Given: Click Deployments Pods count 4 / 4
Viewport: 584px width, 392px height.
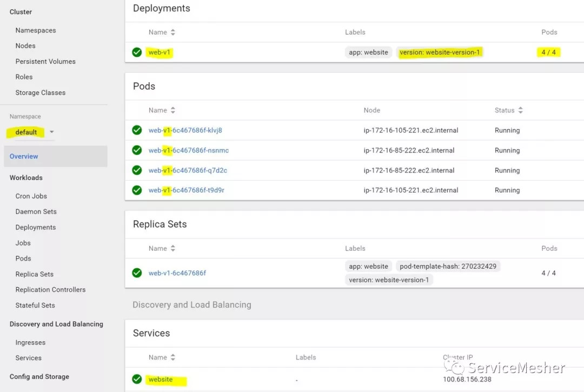Looking at the screenshot, I should click(549, 52).
